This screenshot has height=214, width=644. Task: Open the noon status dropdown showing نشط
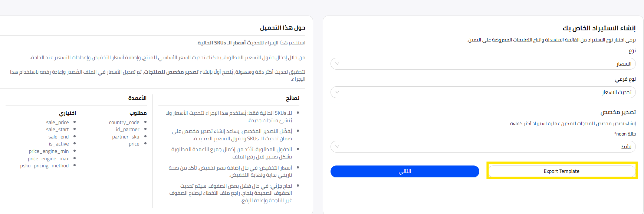coord(483,147)
